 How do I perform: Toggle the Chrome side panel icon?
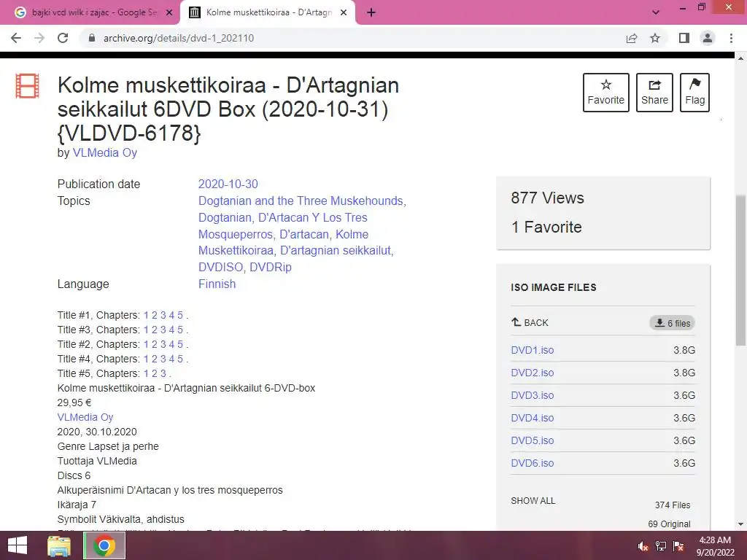click(684, 38)
